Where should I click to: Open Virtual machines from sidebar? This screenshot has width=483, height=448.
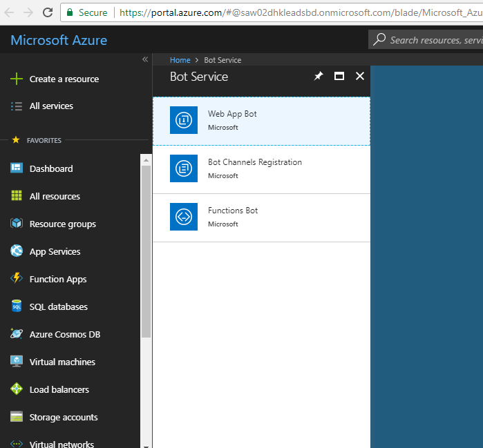tap(62, 362)
